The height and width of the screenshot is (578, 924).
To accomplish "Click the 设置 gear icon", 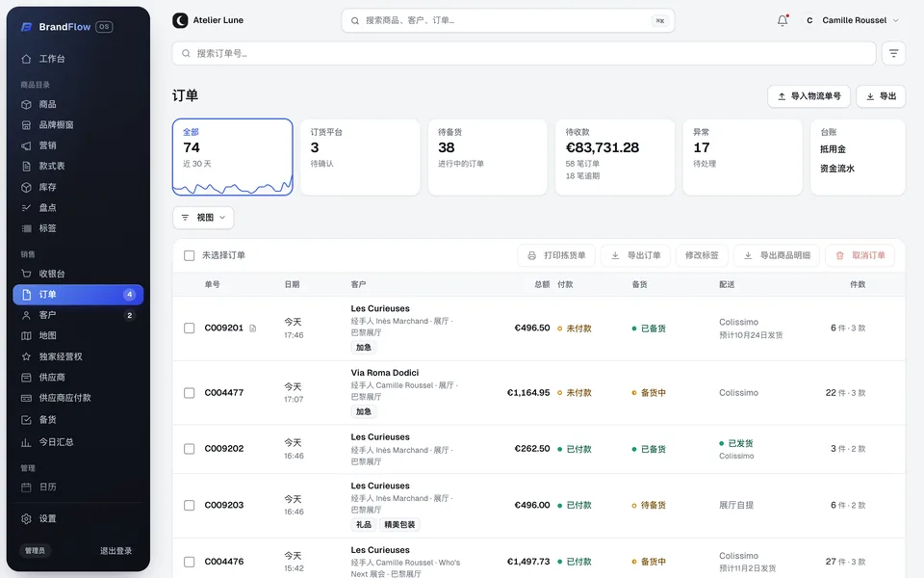I will pos(26,519).
